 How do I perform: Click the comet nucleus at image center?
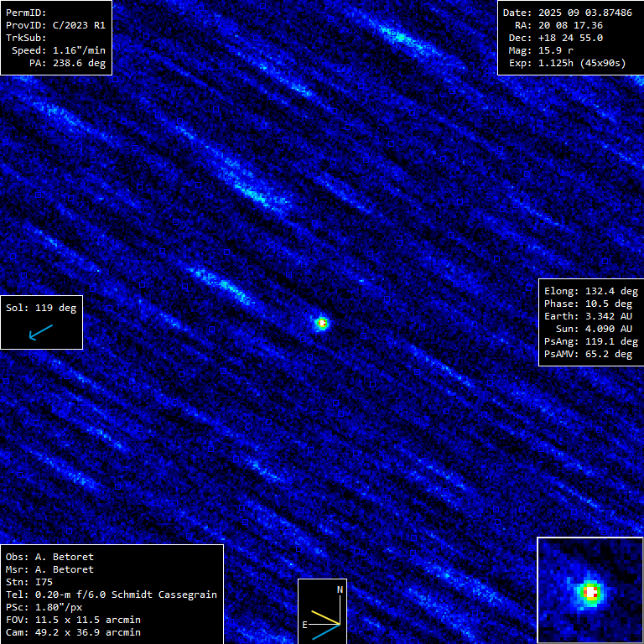[320, 323]
